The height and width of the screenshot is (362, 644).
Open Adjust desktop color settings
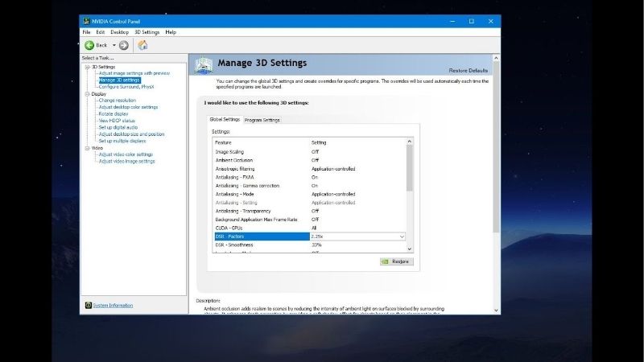coord(128,107)
